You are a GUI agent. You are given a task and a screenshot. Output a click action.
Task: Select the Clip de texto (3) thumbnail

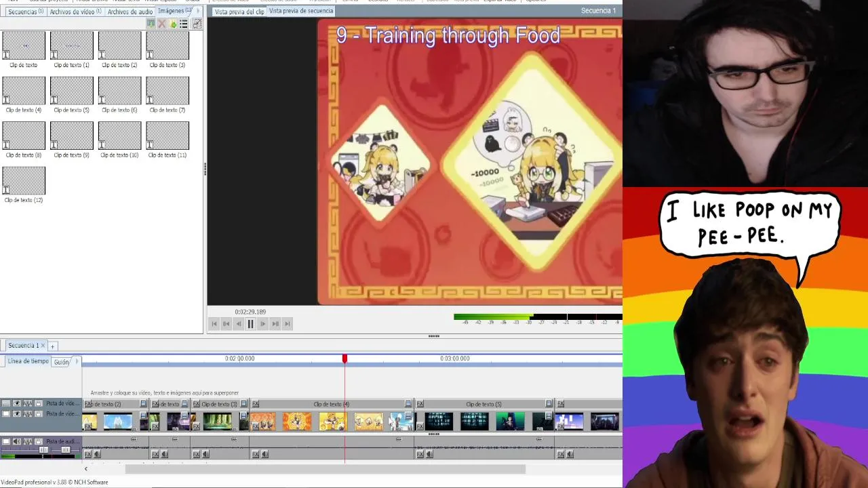click(167, 45)
